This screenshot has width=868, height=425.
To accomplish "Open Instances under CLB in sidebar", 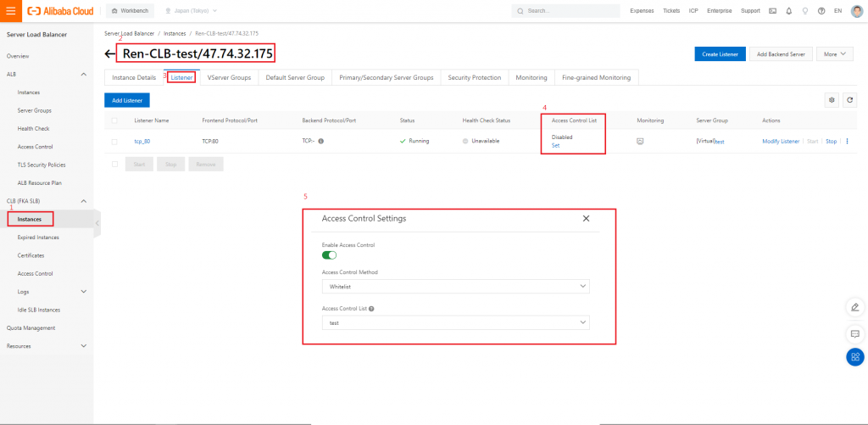I will [x=30, y=220].
